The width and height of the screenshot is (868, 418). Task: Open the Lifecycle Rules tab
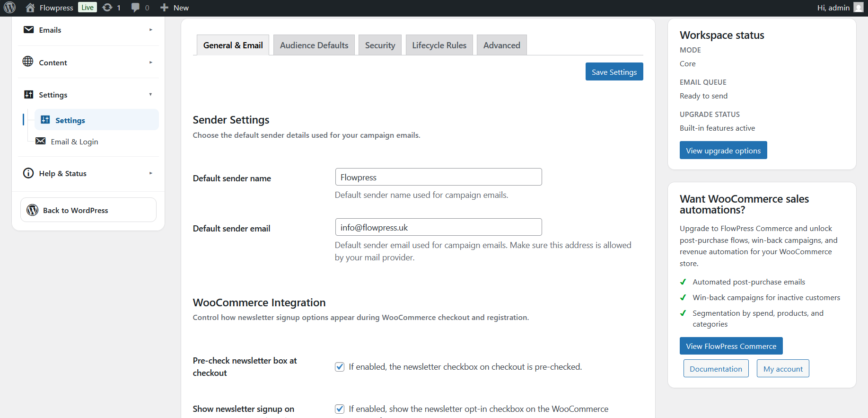439,45
